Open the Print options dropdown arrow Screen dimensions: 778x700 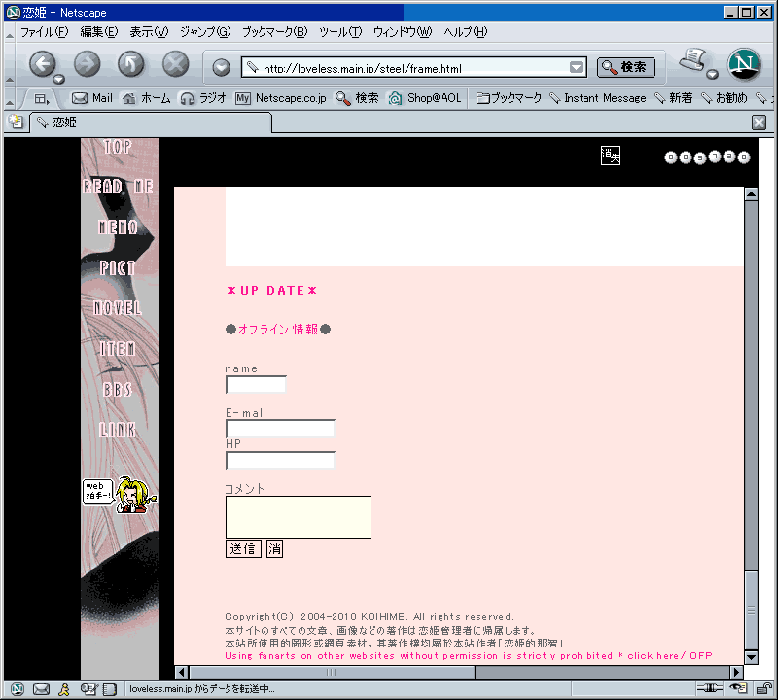(713, 75)
